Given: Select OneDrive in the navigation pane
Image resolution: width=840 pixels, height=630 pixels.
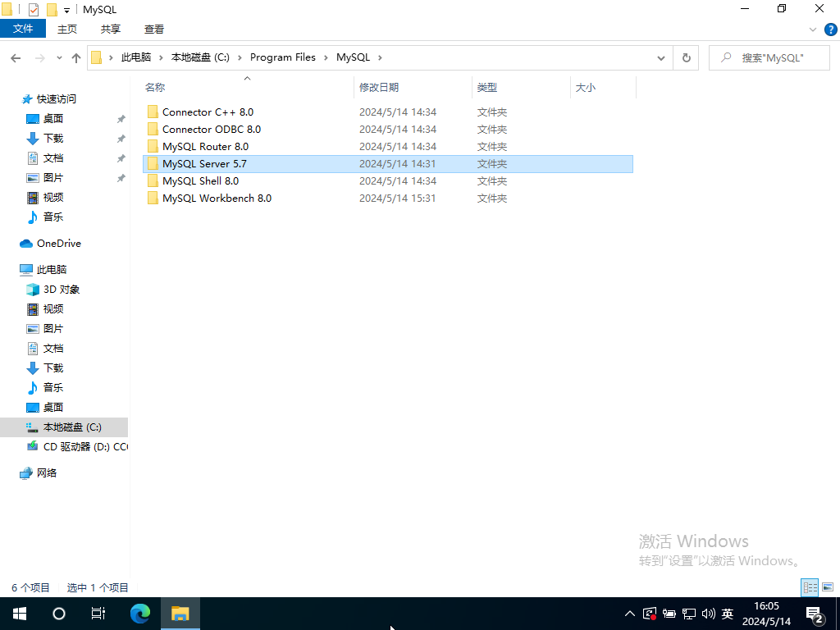Looking at the screenshot, I should pyautogui.click(x=58, y=244).
